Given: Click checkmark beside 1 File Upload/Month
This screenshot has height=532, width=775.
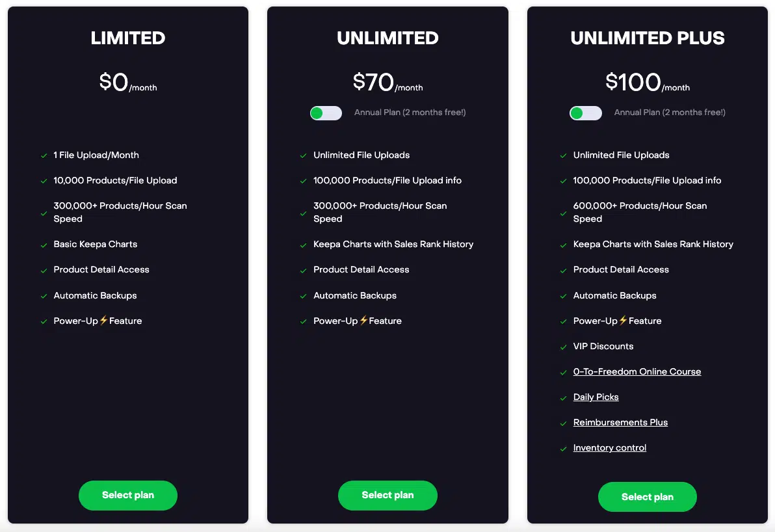Looking at the screenshot, I should pos(44,156).
